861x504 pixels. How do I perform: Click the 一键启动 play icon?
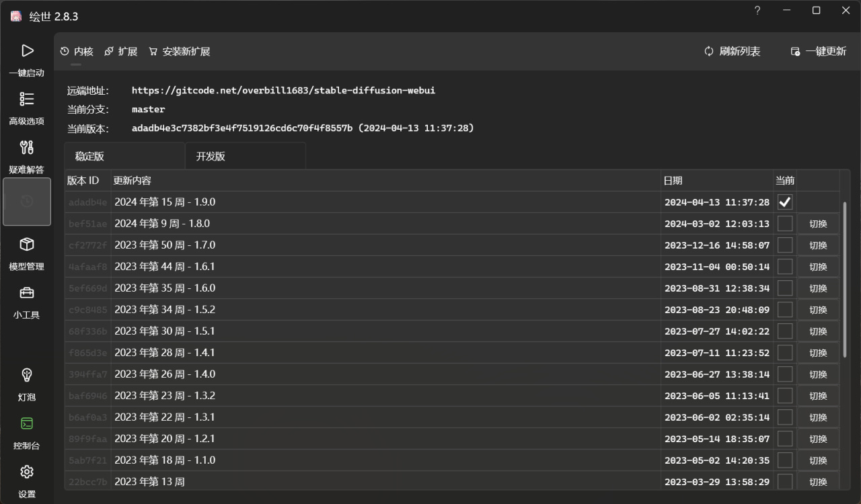pyautogui.click(x=27, y=51)
